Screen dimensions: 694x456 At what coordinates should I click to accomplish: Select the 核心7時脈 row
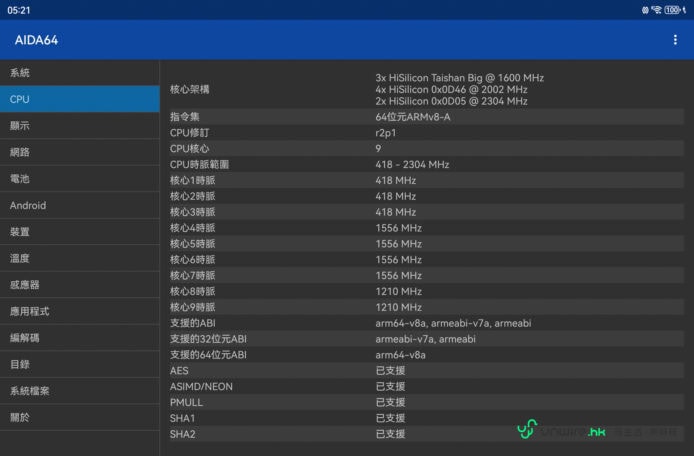tap(427, 275)
